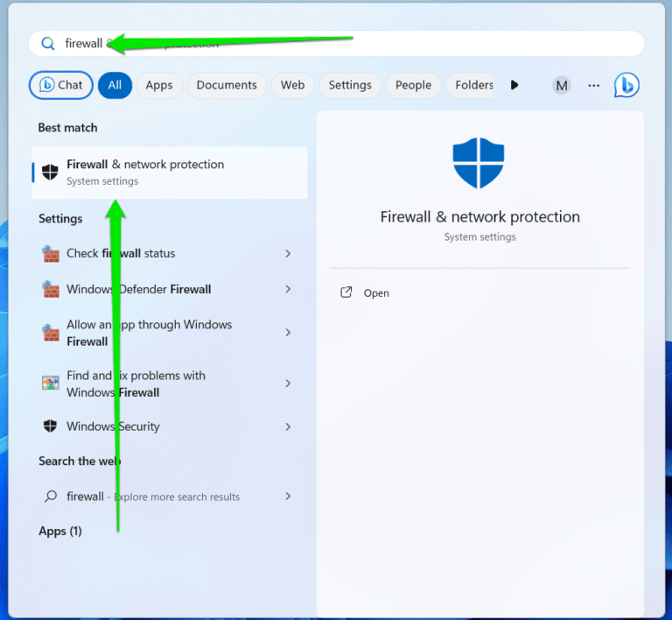
Task: Open Windows Security result
Action: click(170, 426)
